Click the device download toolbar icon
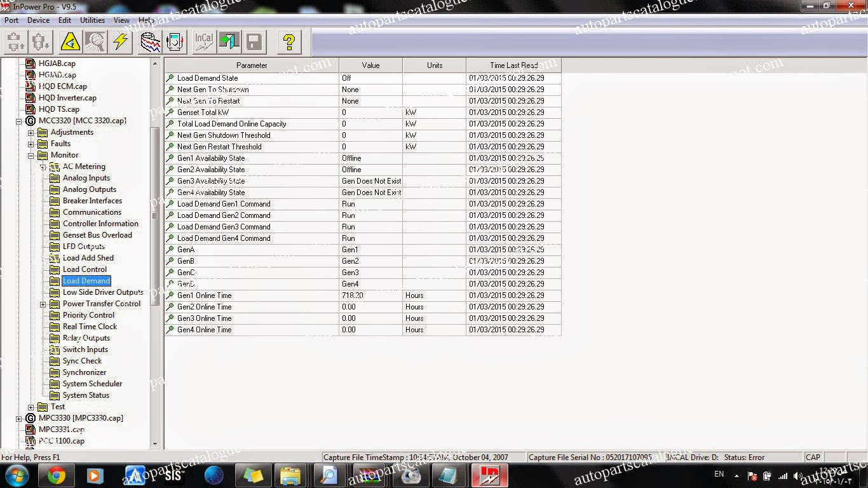This screenshot has width=868, height=488. (x=40, y=42)
